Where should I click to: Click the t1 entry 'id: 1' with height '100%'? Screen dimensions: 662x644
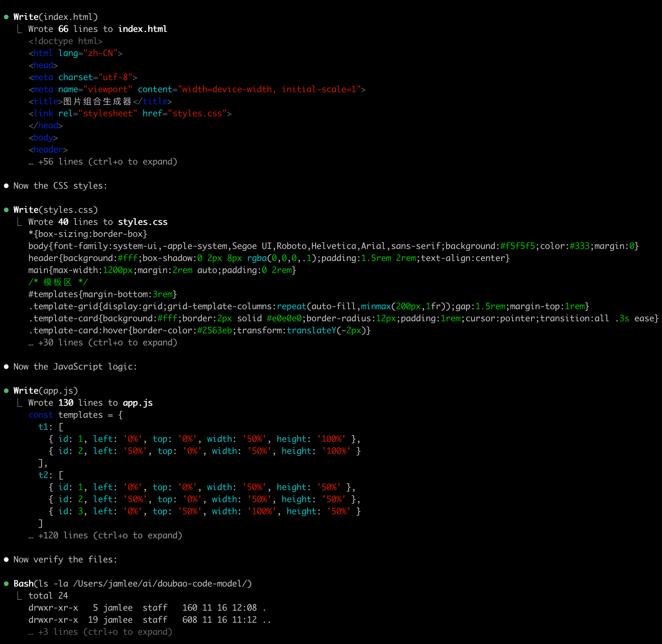[x=205, y=439]
